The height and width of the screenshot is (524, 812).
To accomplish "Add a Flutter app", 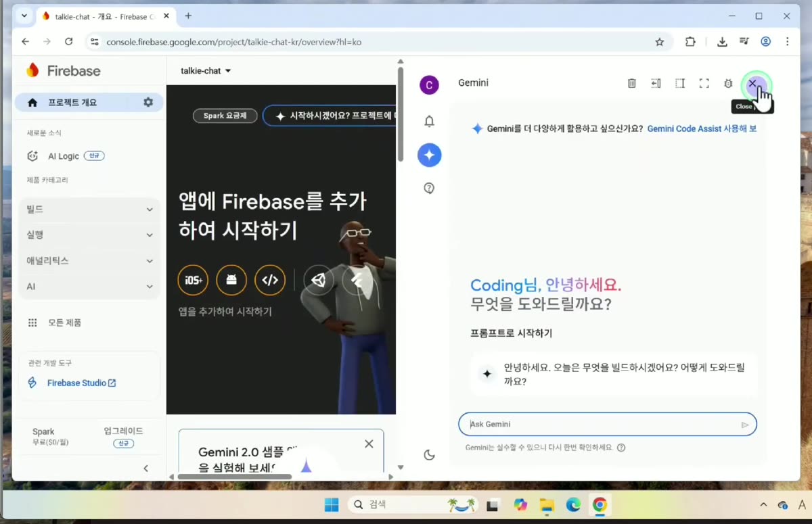I will [x=357, y=280].
